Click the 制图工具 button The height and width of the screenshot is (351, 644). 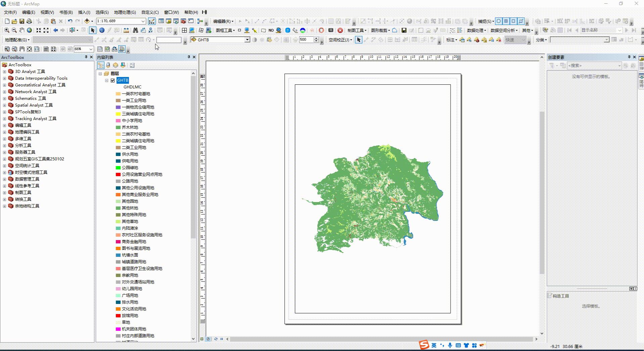[357, 30]
